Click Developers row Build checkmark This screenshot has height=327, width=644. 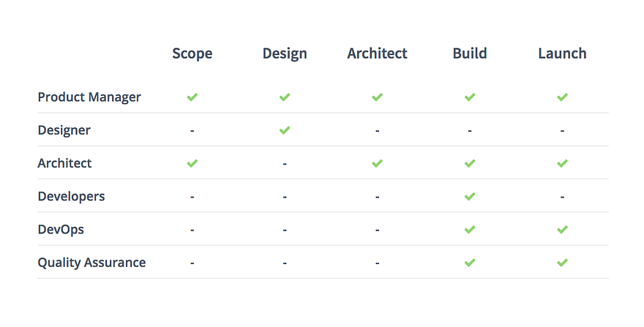[x=470, y=196]
